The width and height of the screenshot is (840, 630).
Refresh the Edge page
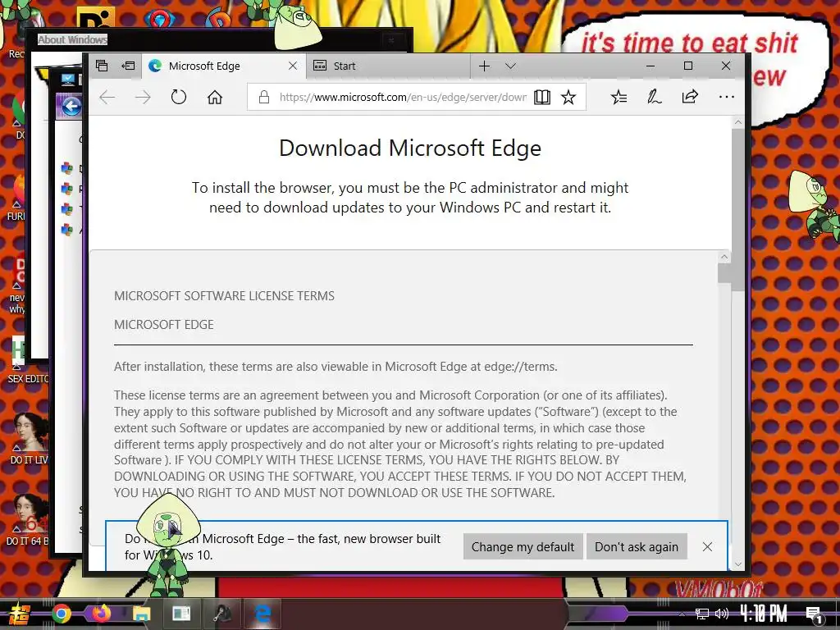(178, 97)
